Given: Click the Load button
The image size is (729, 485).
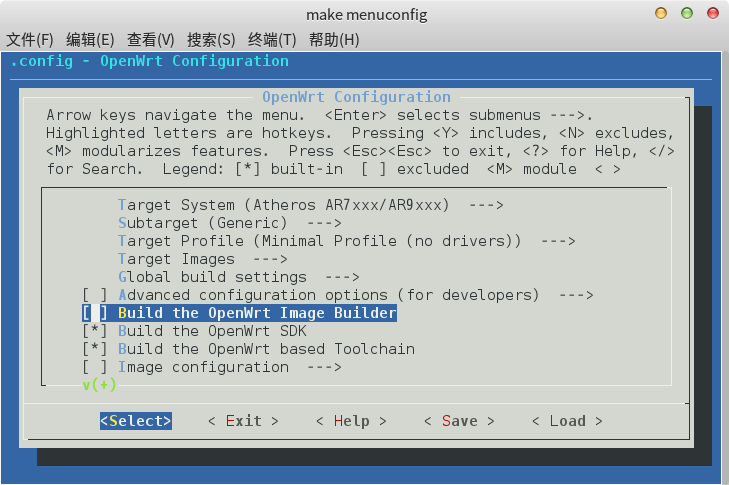Looking at the screenshot, I should pos(567,421).
